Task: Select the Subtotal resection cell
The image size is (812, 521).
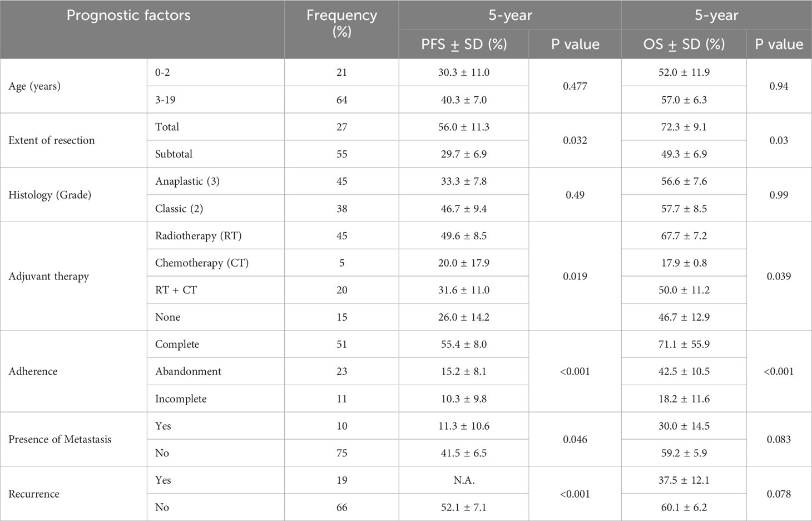Action: [174, 154]
